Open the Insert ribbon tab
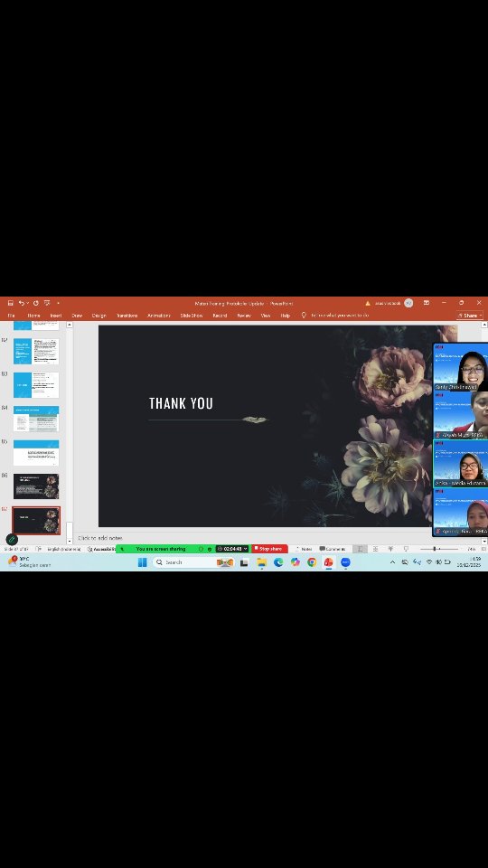 coord(56,316)
